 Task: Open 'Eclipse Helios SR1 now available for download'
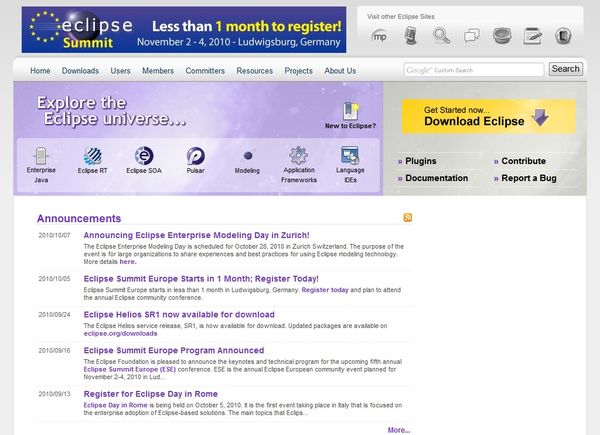[x=179, y=315]
